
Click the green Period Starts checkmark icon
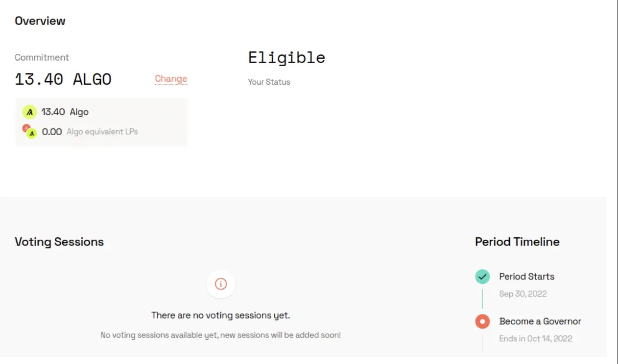(x=482, y=277)
